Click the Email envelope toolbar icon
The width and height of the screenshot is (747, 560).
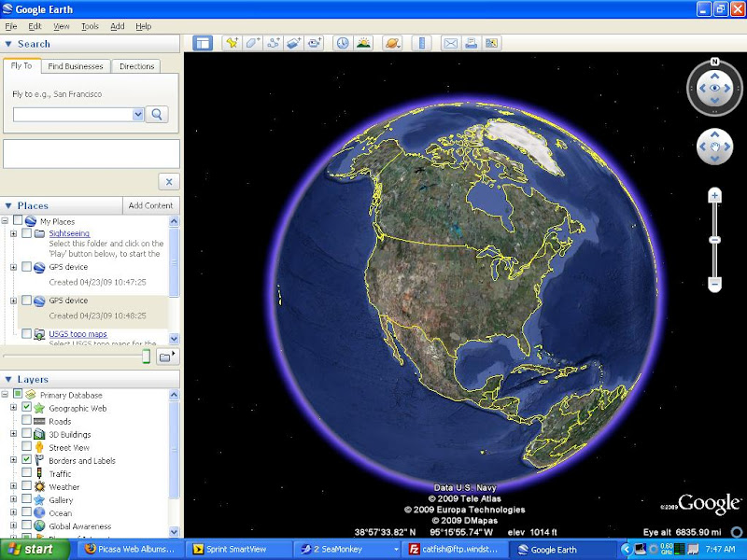coord(450,43)
